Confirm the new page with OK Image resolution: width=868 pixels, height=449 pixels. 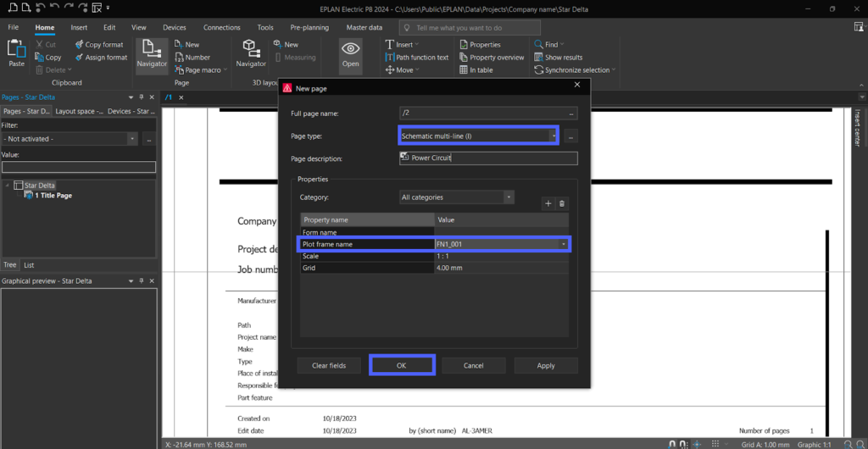coord(402,365)
